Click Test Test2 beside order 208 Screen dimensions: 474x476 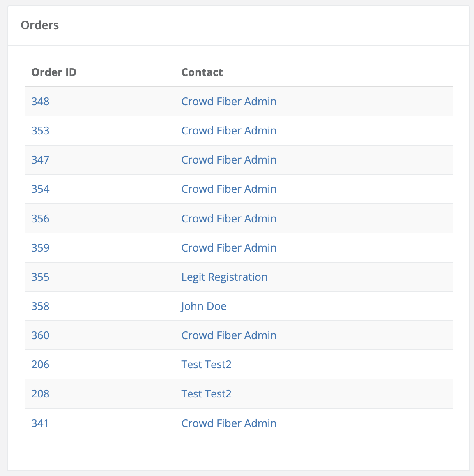click(x=206, y=394)
